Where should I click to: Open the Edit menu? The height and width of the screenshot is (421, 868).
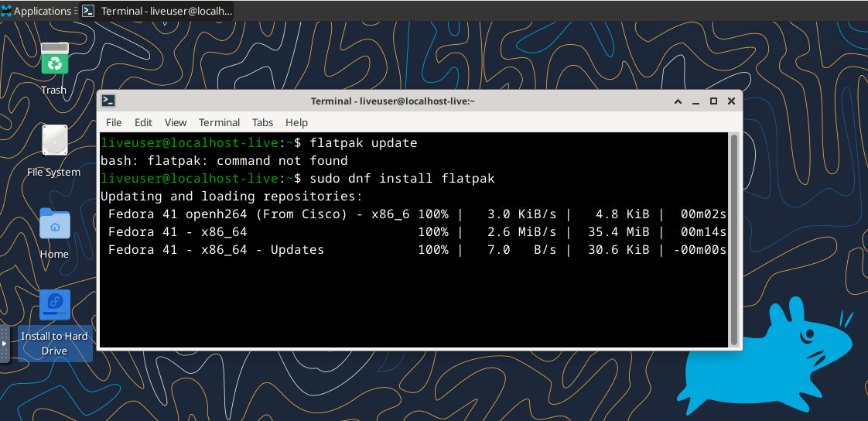click(143, 122)
